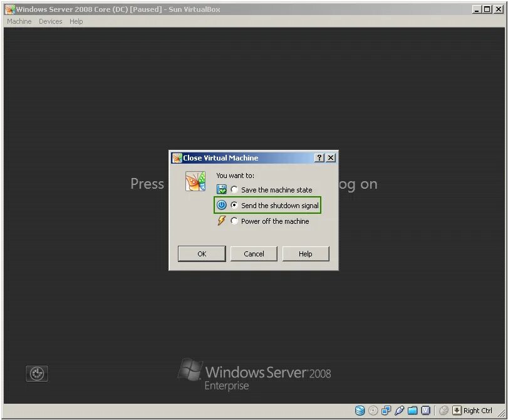The width and height of the screenshot is (508, 420).
Task: Click the CD/DVD drive status icon
Action: tap(373, 411)
